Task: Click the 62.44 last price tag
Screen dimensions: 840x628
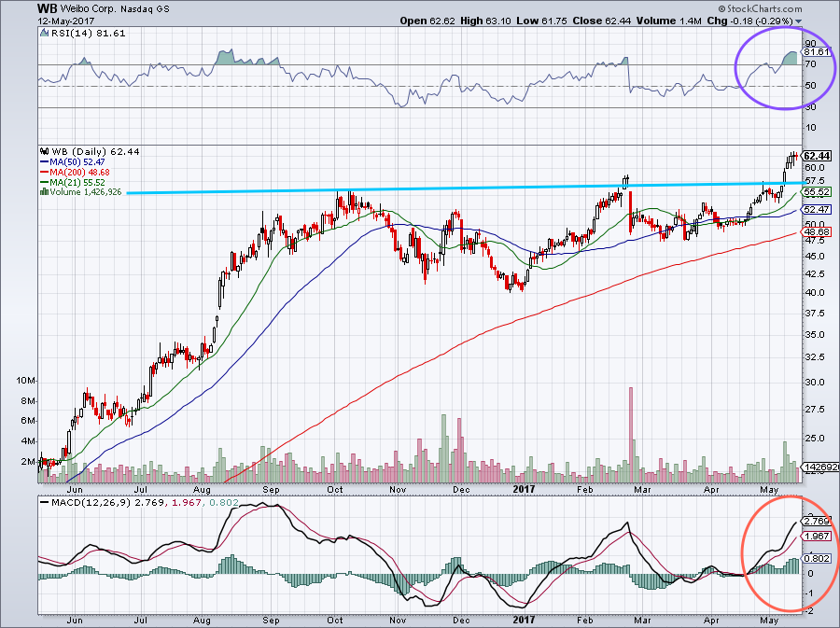Action: (818, 156)
